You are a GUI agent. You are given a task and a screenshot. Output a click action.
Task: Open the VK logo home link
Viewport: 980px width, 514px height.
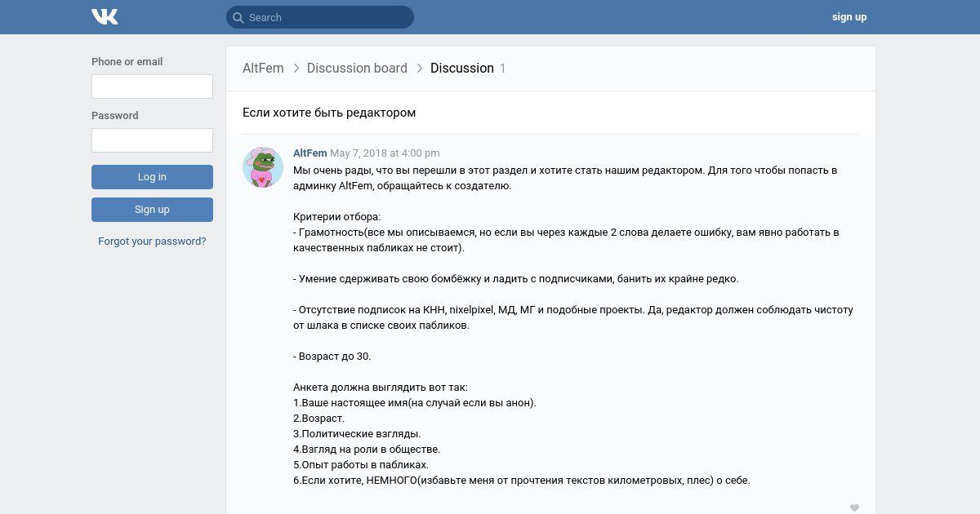tap(105, 17)
